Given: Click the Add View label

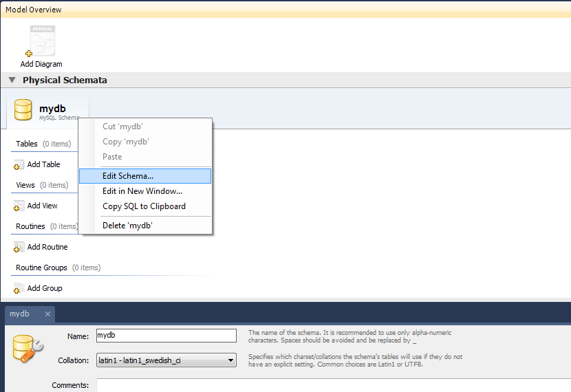Looking at the screenshot, I should (x=42, y=206).
